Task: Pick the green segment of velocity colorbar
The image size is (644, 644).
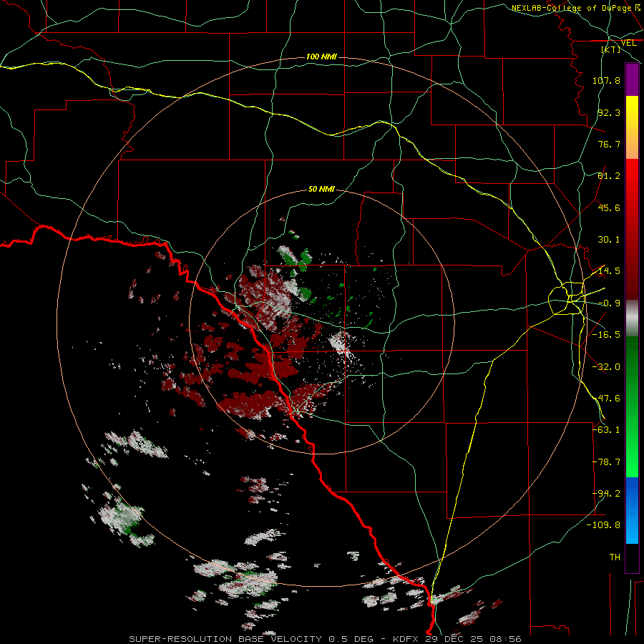Action: pos(632,406)
